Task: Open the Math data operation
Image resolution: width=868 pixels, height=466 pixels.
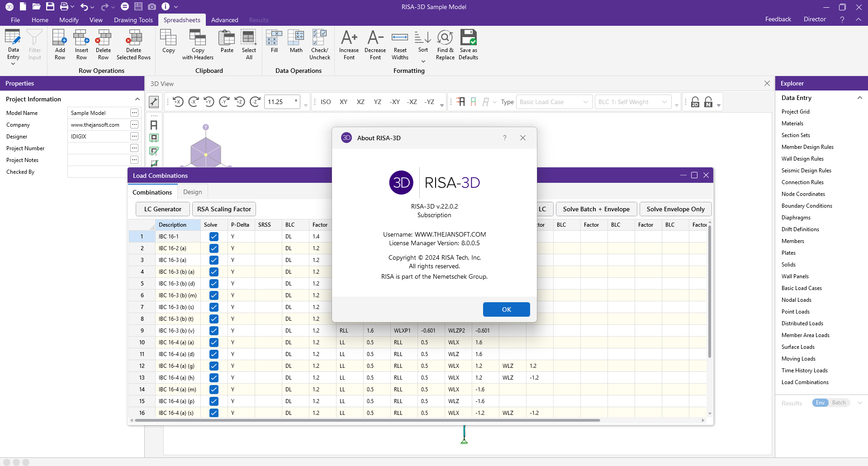Action: (296, 42)
